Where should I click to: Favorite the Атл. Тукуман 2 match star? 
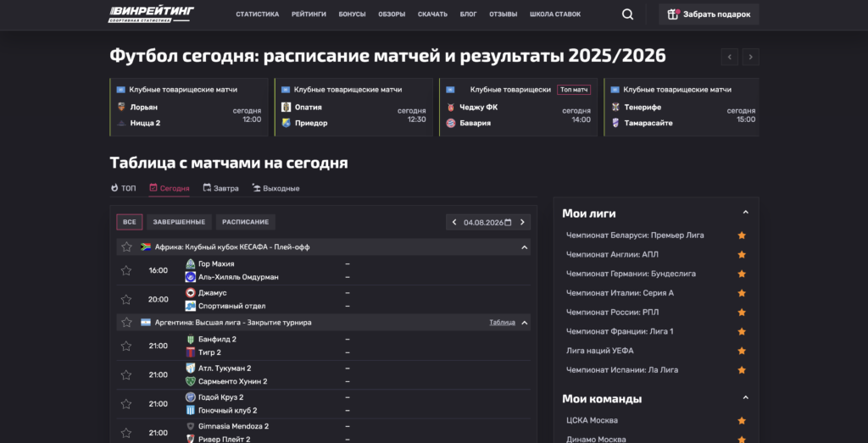point(126,374)
